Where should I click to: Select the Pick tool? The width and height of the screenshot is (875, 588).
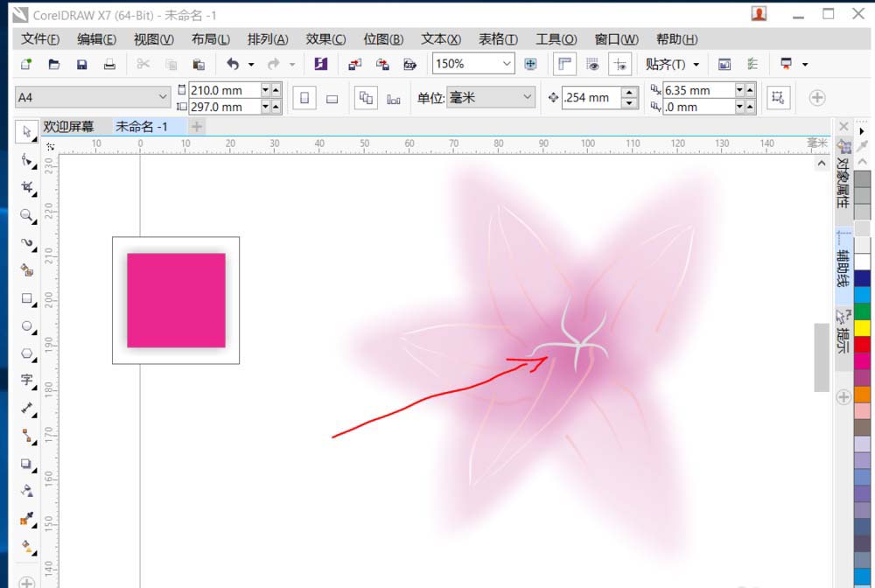tap(27, 131)
